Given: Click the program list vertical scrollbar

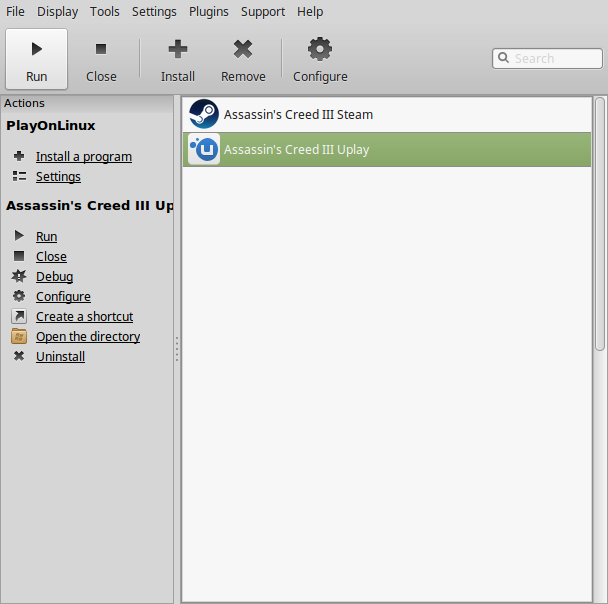Looking at the screenshot, I should [600, 224].
